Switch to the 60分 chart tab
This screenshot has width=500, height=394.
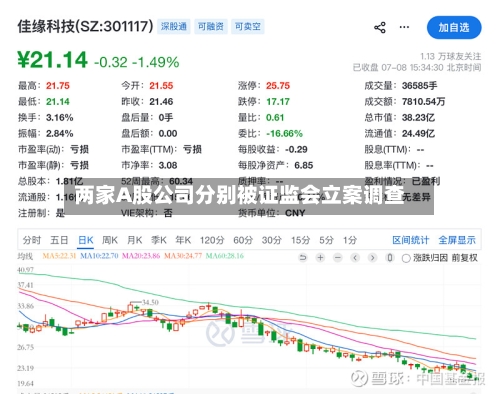(243, 240)
